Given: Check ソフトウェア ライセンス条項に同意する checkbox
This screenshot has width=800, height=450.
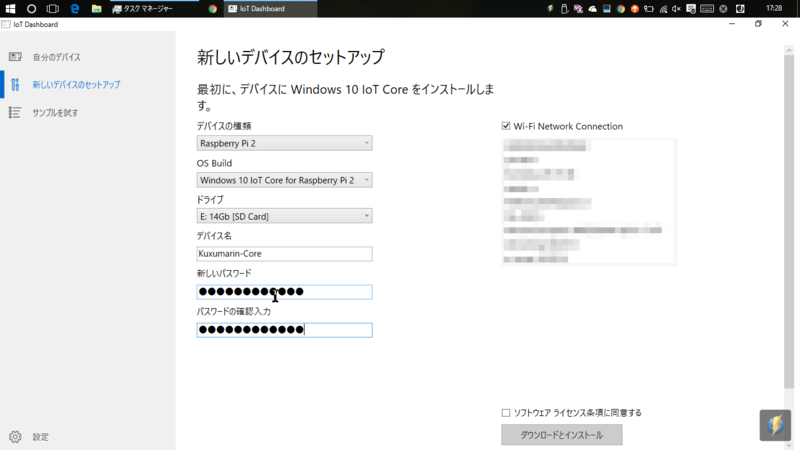Looking at the screenshot, I should coord(506,413).
